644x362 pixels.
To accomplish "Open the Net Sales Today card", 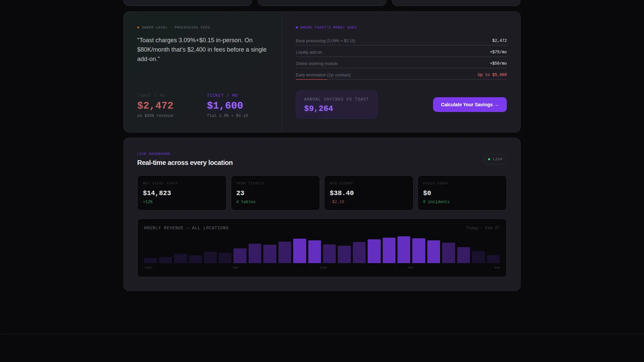I will 182,193.
